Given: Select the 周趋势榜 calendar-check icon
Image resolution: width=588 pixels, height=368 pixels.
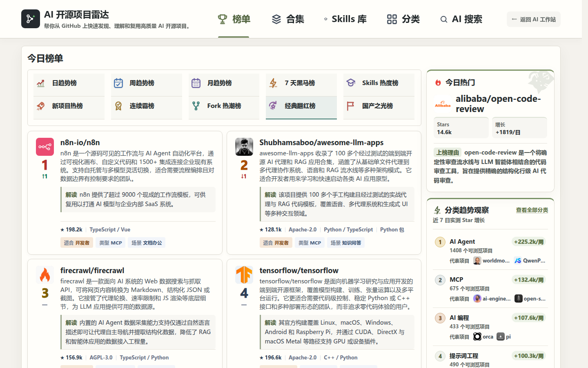Looking at the screenshot, I should click(x=118, y=83).
